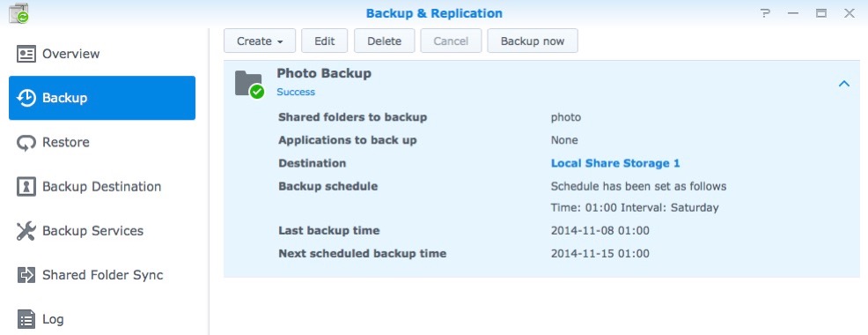Click the Edit button
Viewport: 868px width, 335px height.
point(324,41)
